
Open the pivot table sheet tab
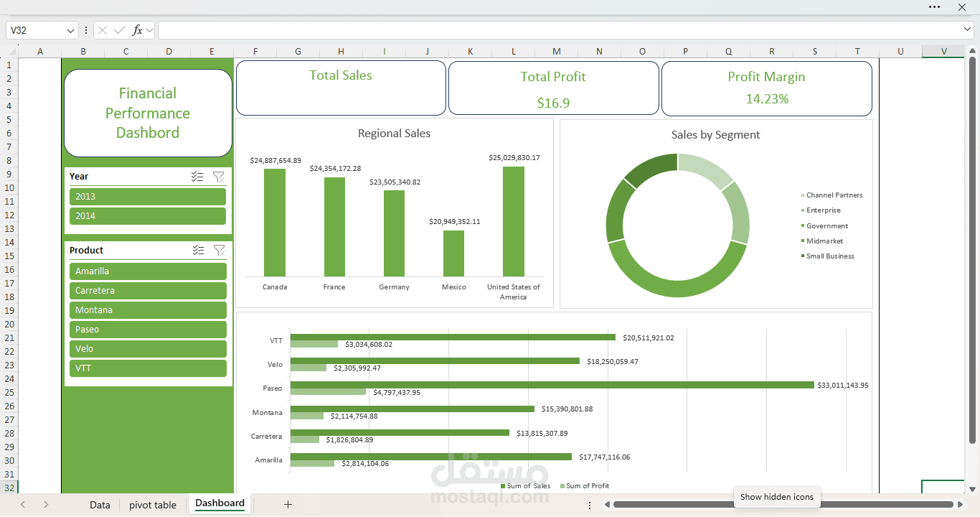tap(152, 505)
